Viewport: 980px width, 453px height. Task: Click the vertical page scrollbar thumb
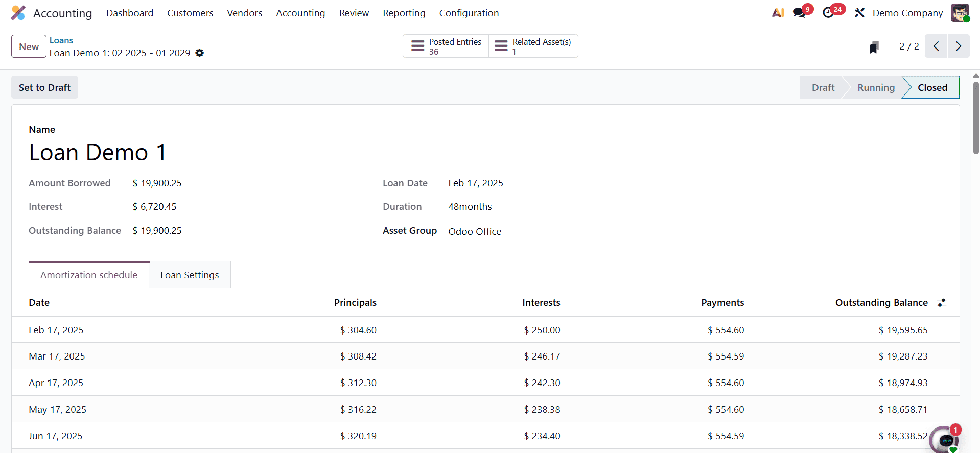tap(976, 117)
